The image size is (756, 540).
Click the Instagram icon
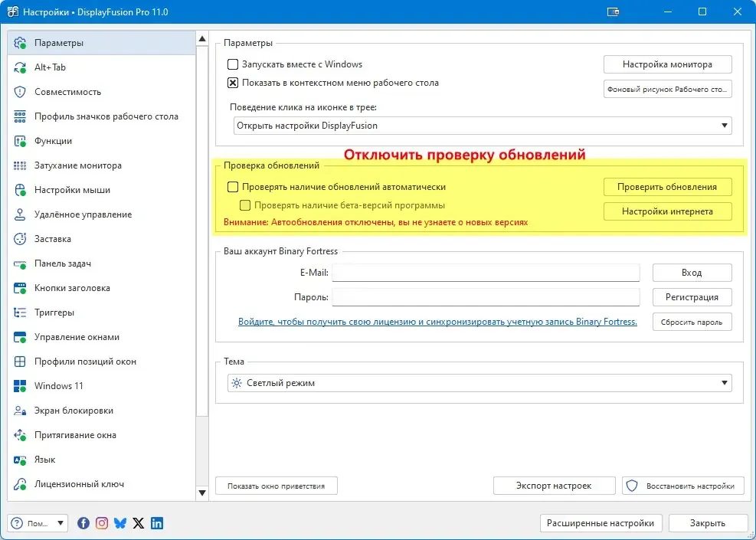tap(102, 523)
